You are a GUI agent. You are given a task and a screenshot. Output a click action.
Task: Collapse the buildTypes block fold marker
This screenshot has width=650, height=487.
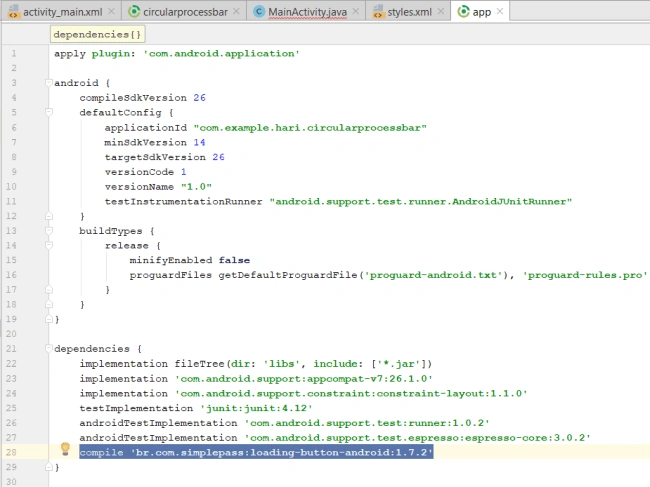pyautogui.click(x=49, y=230)
